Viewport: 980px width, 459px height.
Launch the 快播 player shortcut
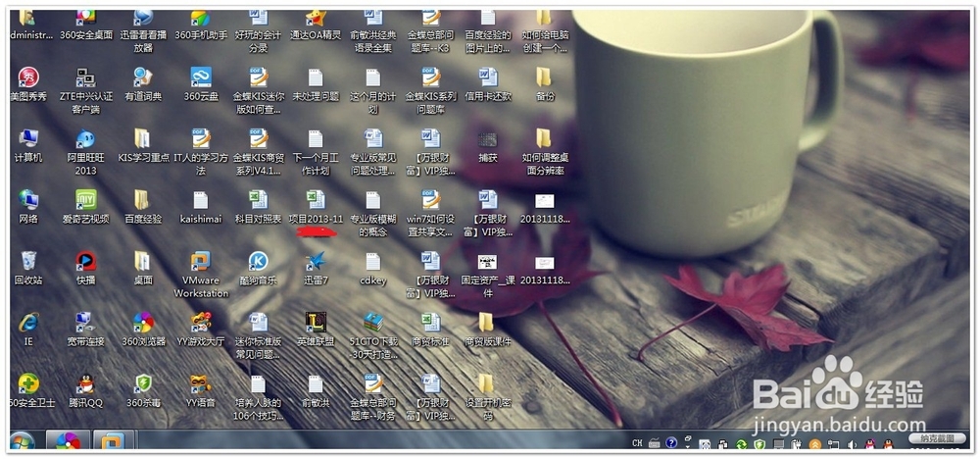[x=85, y=269]
